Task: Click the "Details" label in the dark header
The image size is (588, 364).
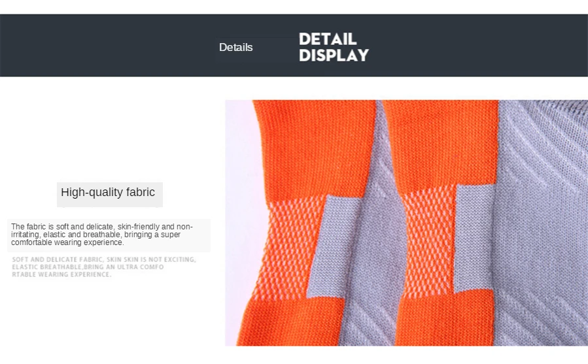Action: click(x=235, y=47)
